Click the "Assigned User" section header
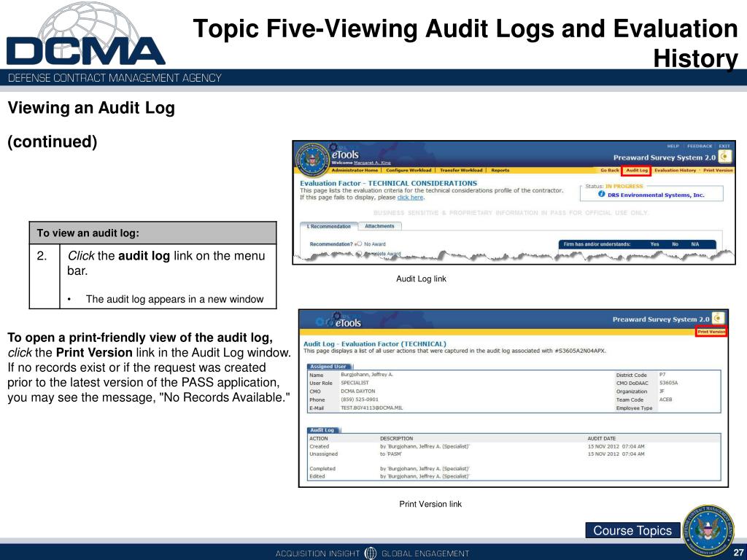 point(328,366)
